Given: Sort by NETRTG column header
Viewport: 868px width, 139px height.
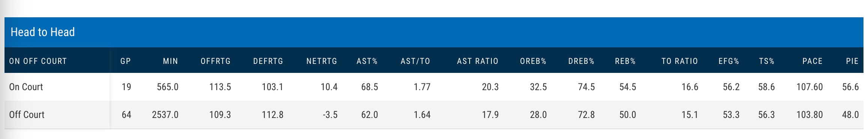Looking at the screenshot, I should click(x=322, y=61).
